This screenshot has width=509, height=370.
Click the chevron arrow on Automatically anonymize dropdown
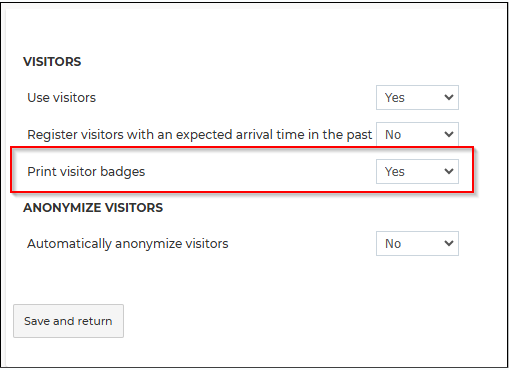tap(449, 243)
